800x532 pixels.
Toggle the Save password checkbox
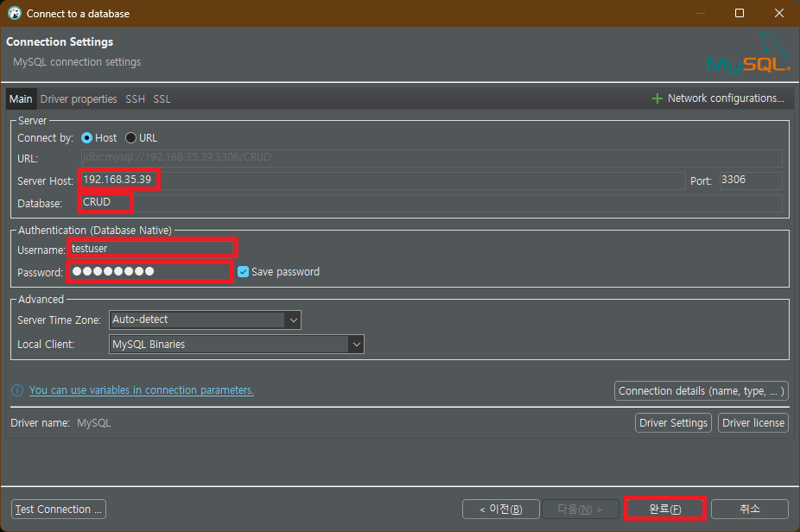click(243, 272)
